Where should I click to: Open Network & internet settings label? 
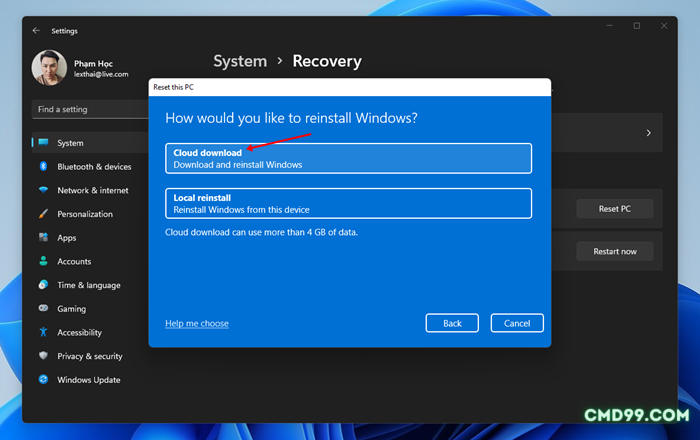pyautogui.click(x=93, y=190)
